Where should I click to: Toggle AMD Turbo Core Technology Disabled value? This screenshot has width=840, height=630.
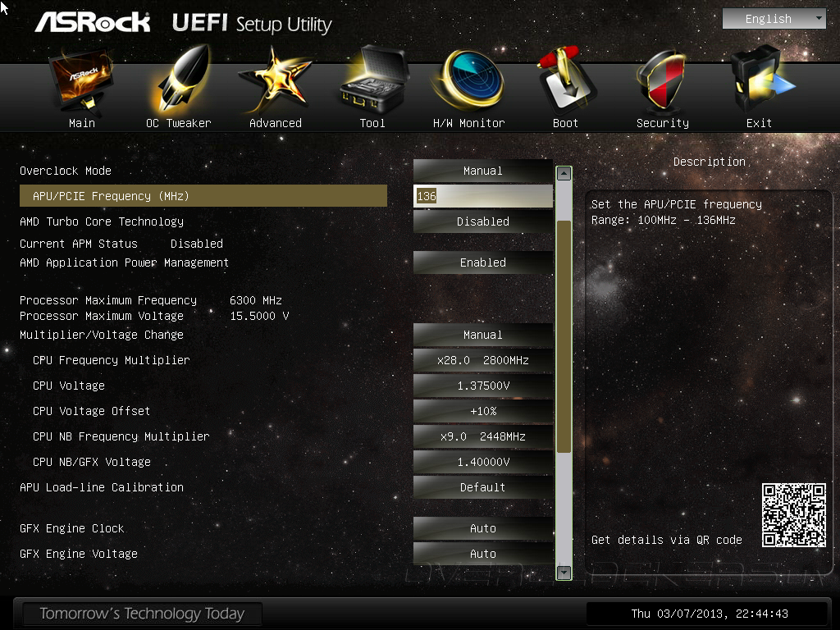click(482, 221)
